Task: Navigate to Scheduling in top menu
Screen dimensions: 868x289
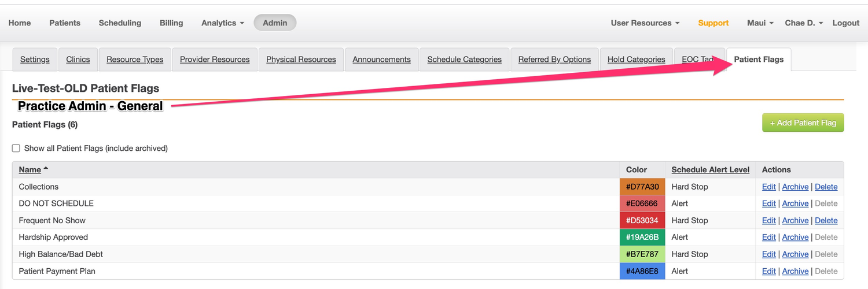Action: [120, 23]
